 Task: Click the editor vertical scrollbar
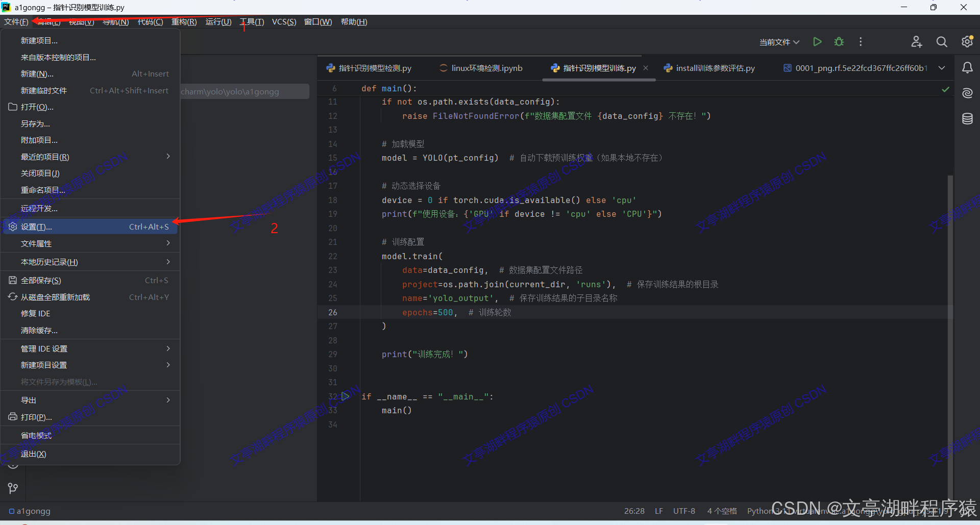coord(950,337)
